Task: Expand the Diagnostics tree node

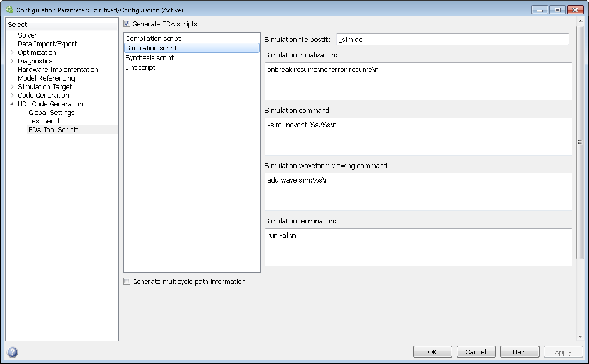Action: pyautogui.click(x=12, y=61)
